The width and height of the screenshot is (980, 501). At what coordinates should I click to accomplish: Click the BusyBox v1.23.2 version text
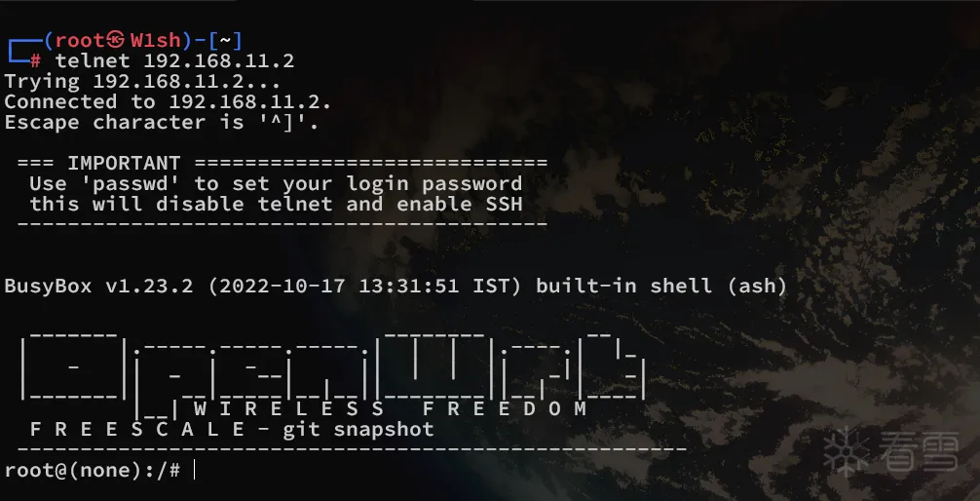[x=98, y=287]
